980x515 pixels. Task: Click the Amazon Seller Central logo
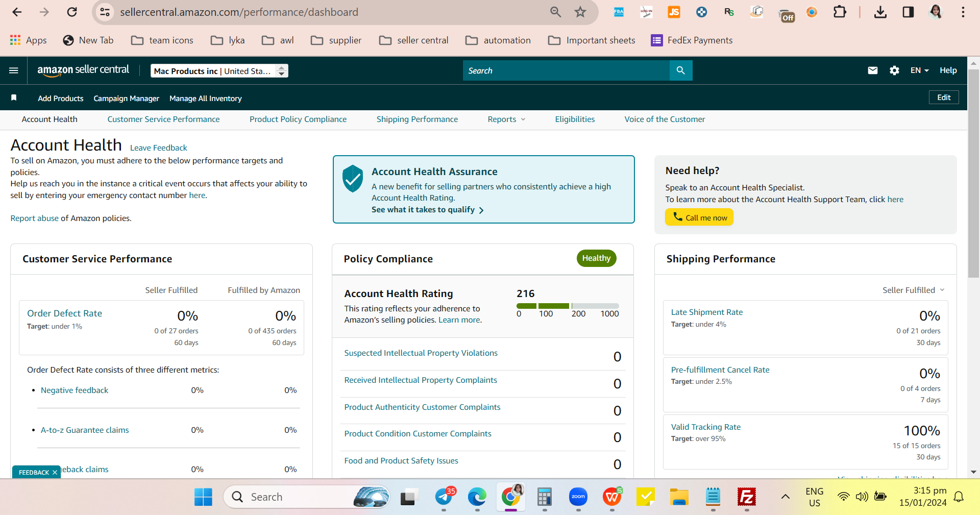click(x=83, y=70)
